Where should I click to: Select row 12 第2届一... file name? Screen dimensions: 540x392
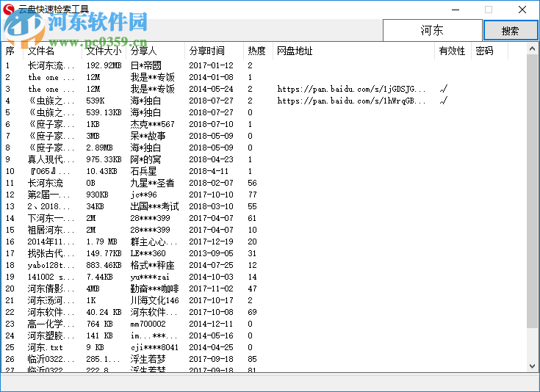(x=49, y=195)
